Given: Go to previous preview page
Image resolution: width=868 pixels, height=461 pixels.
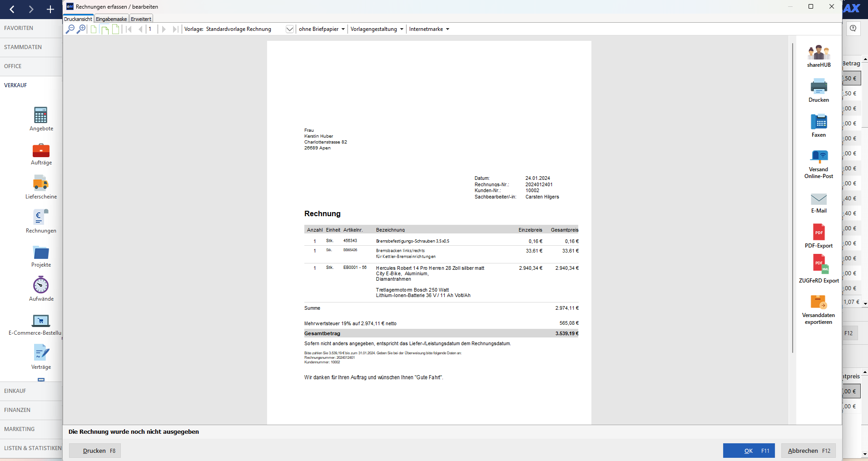Looking at the screenshot, I should click(x=140, y=29).
